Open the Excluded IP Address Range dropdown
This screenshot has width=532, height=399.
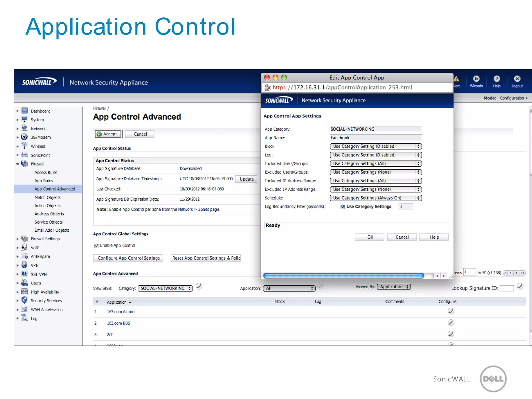[x=376, y=189]
